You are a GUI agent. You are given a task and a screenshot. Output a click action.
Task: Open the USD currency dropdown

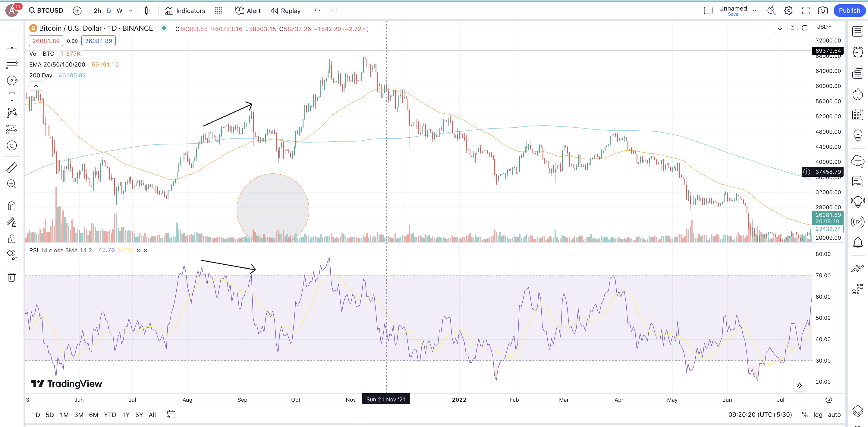pos(824,26)
